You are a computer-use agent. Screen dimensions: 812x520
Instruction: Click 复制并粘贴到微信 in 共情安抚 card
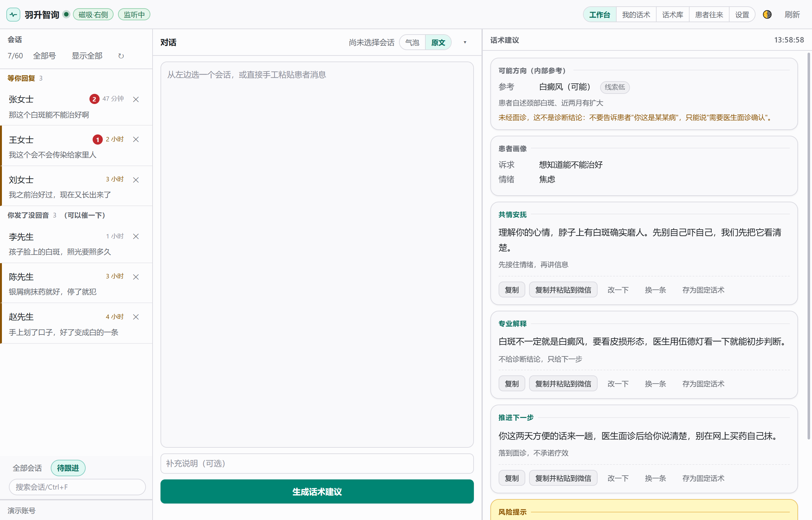(563, 290)
